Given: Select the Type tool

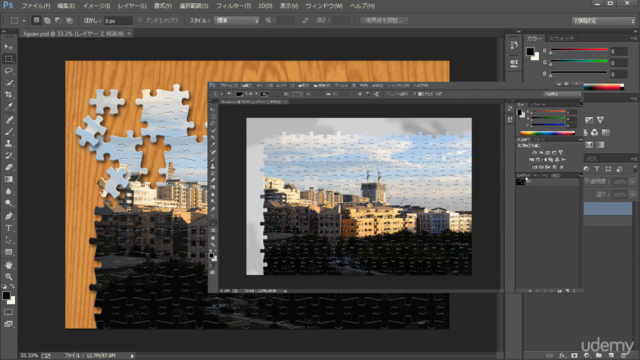Looking at the screenshot, I should tap(9, 228).
